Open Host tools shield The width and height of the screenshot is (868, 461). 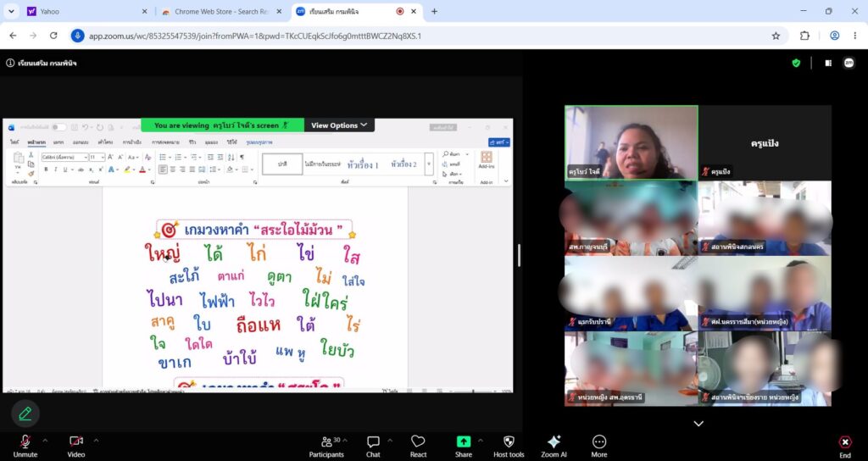509,446
